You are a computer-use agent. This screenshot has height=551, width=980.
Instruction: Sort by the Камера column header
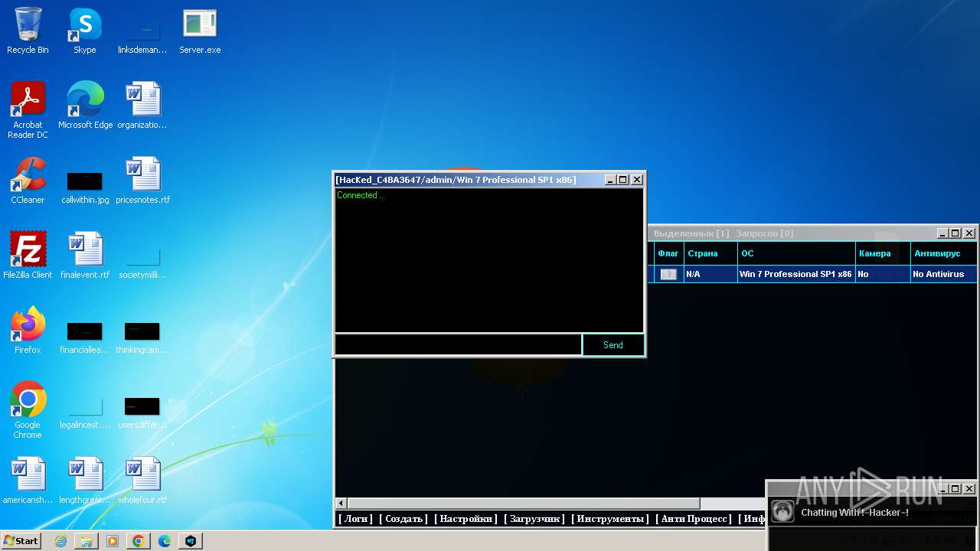coord(884,253)
